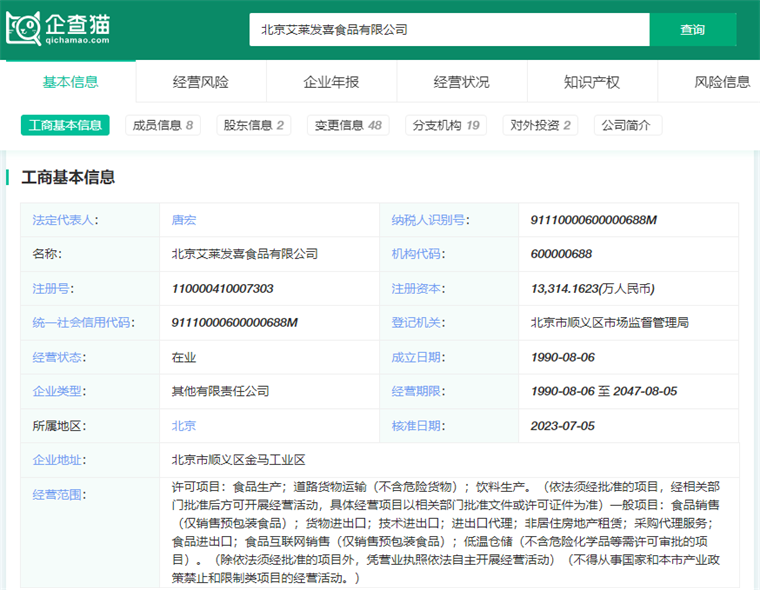Click the 经营期限 label
760x590 pixels.
[x=416, y=391]
